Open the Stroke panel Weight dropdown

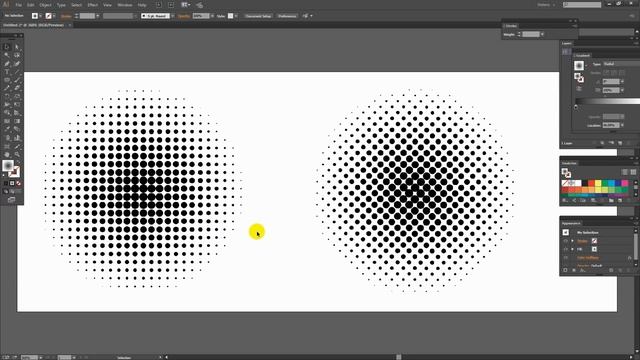(x=542, y=34)
